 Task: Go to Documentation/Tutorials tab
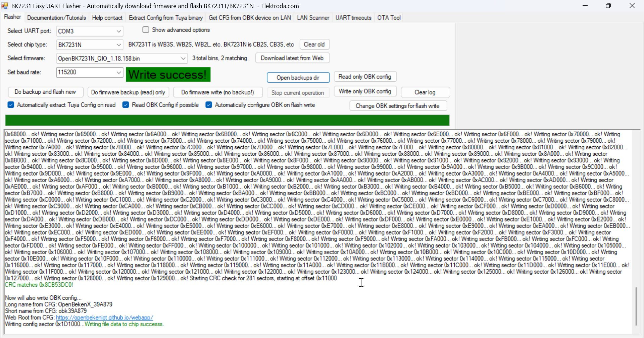(56, 18)
